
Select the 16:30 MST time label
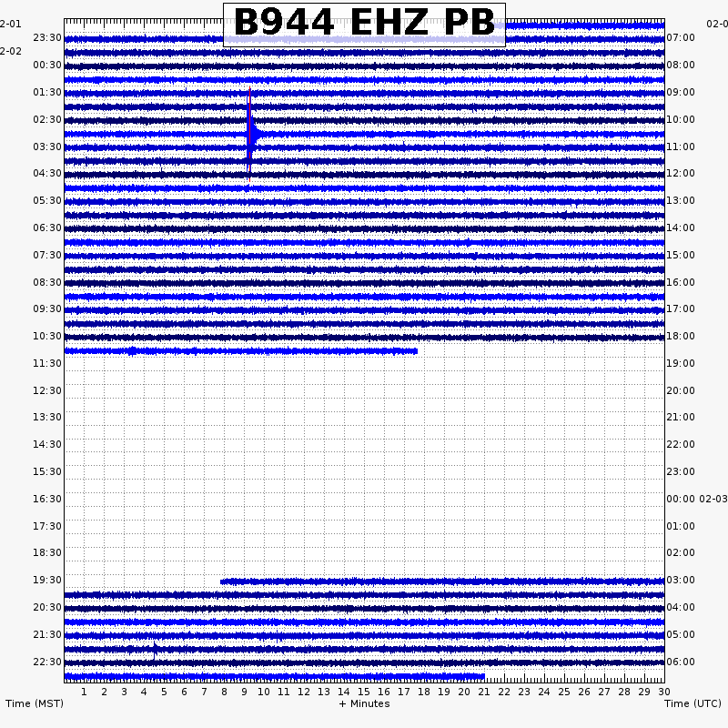pos(47,499)
